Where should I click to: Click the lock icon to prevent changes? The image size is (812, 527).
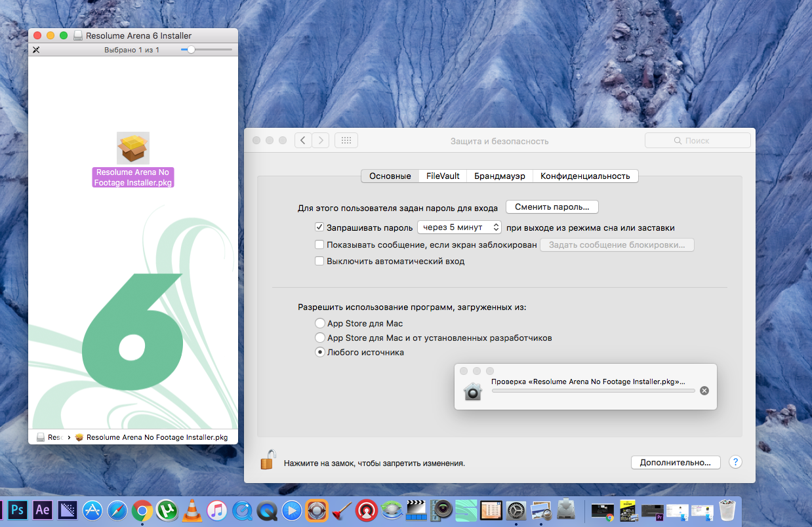click(267, 459)
